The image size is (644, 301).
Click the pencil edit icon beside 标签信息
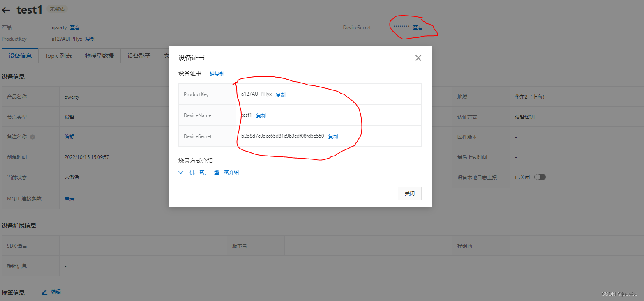click(44, 292)
